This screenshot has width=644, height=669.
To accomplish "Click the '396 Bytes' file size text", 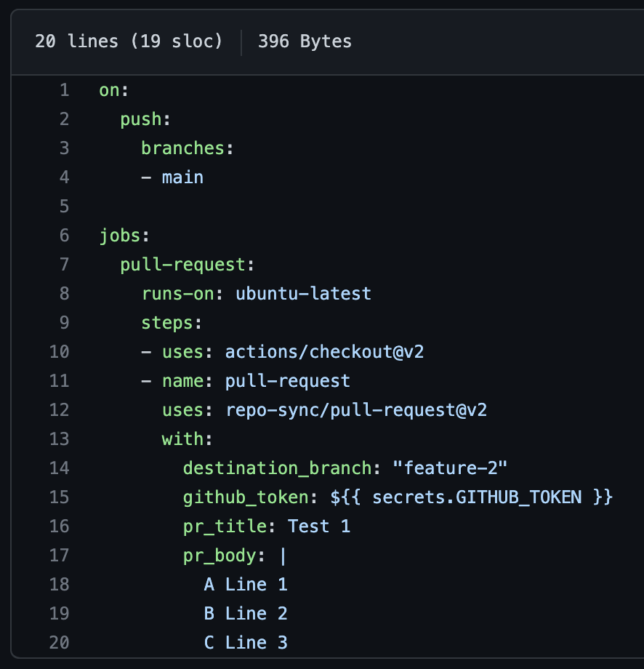I will (305, 41).
